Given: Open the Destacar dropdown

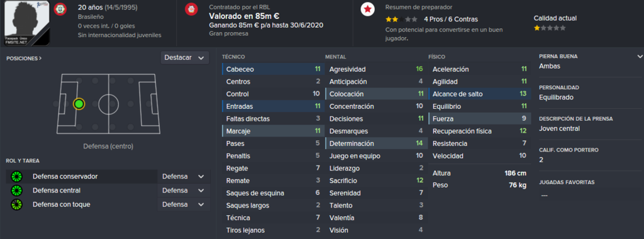Looking at the screenshot, I should pos(184,58).
